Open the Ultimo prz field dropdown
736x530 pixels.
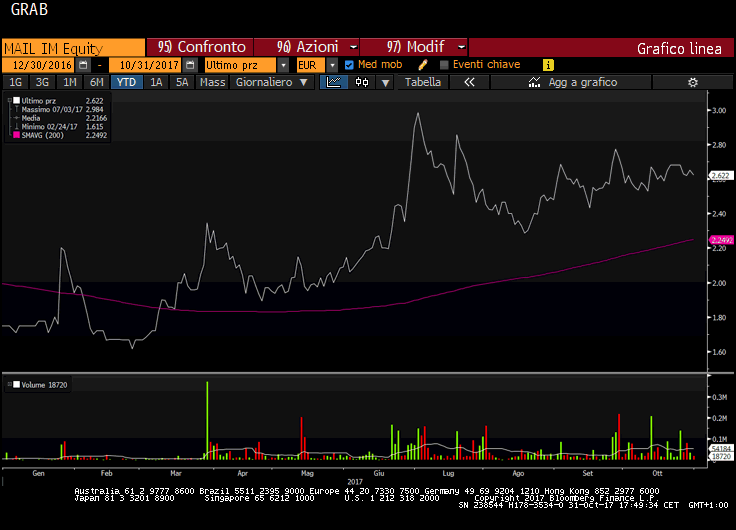[283, 64]
